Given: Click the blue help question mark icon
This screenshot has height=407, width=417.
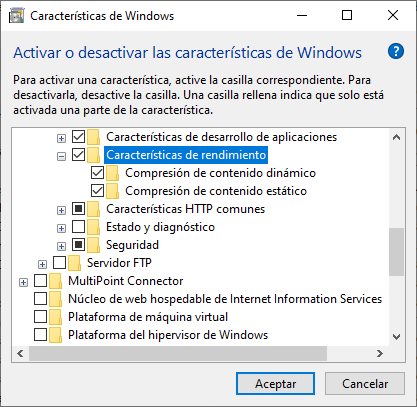Looking at the screenshot, I should pyautogui.click(x=396, y=52).
